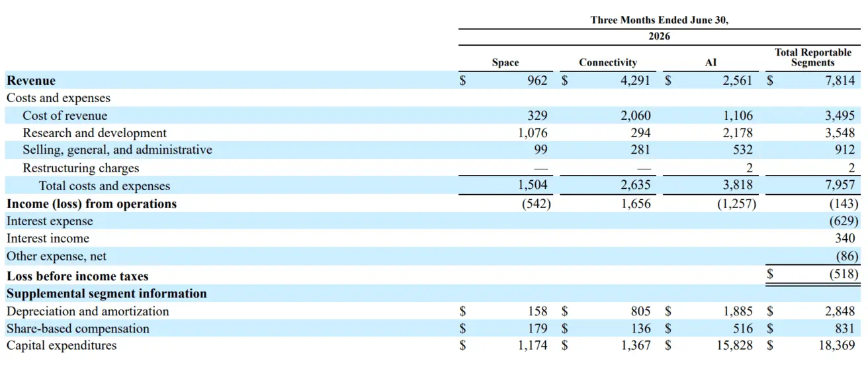Viewport: 868px width, 369px height.
Task: Click the Three Months Ended June 30 heading
Action: pos(659,21)
